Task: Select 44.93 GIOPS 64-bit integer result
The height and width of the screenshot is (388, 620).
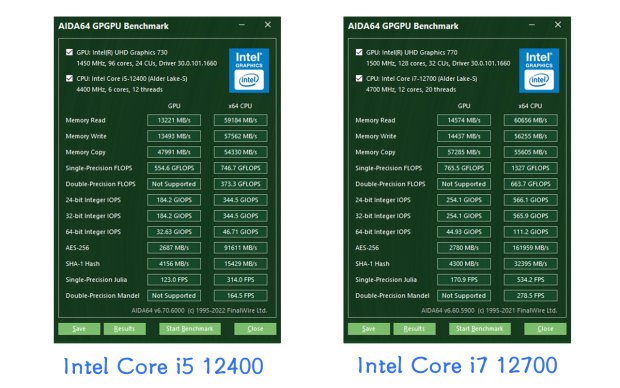Action: click(464, 232)
